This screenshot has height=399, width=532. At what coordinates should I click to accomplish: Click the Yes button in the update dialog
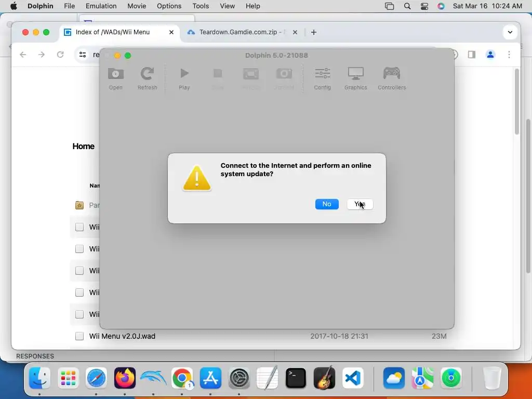(360, 204)
